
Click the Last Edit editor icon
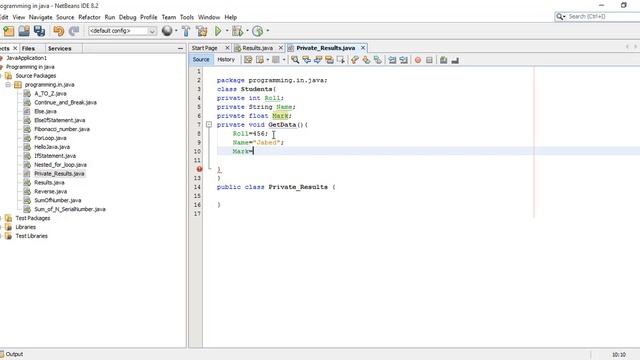click(248, 60)
